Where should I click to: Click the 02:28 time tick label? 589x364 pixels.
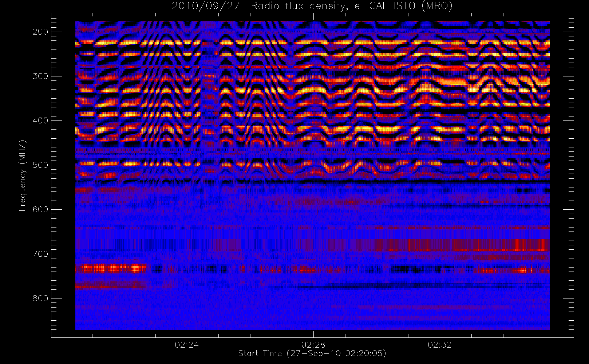(x=313, y=345)
